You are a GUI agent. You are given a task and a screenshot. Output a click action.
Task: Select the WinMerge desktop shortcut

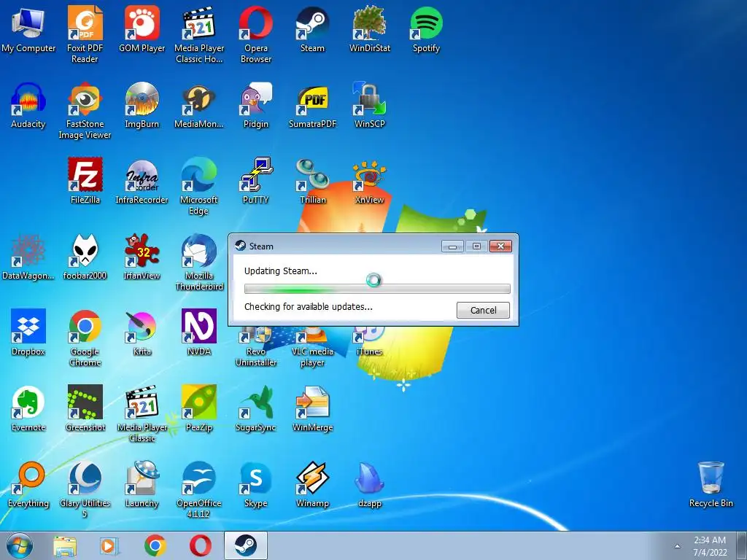coord(312,408)
